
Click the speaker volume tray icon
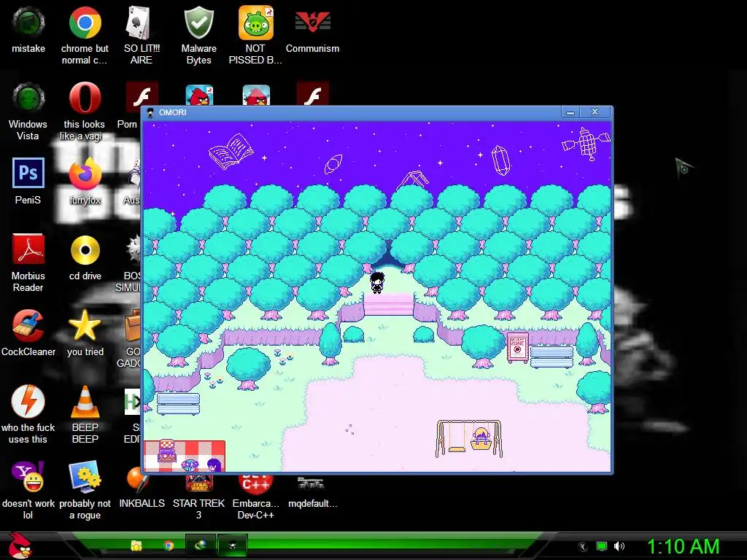[619, 546]
